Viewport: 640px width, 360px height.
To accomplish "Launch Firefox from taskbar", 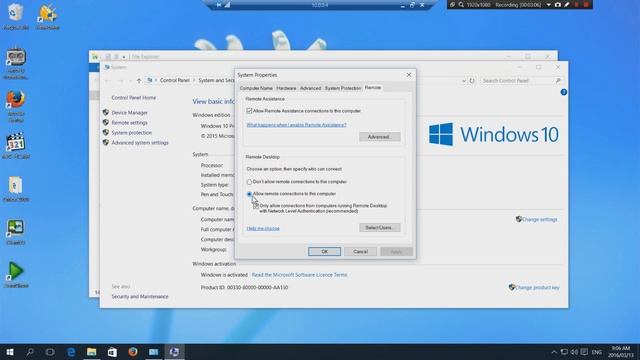I will click(x=133, y=352).
